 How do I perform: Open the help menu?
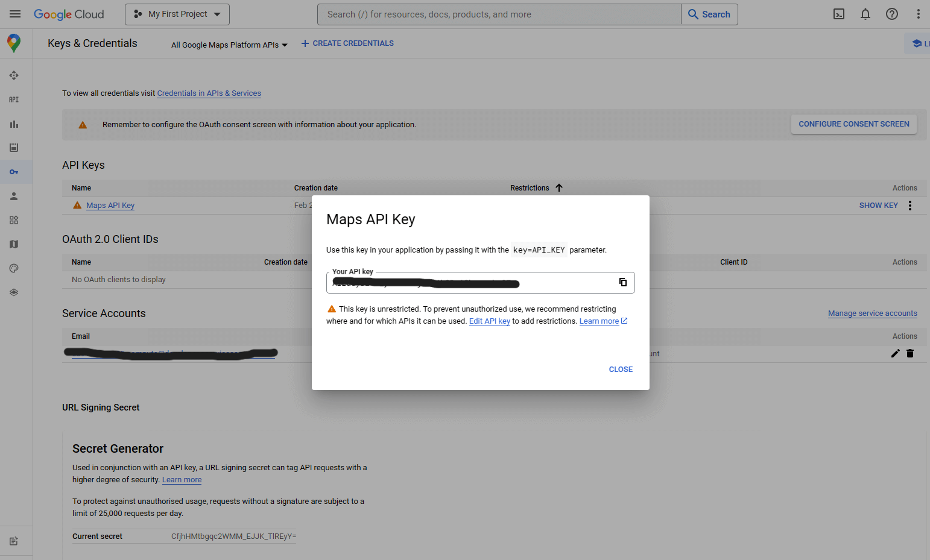pyautogui.click(x=891, y=14)
